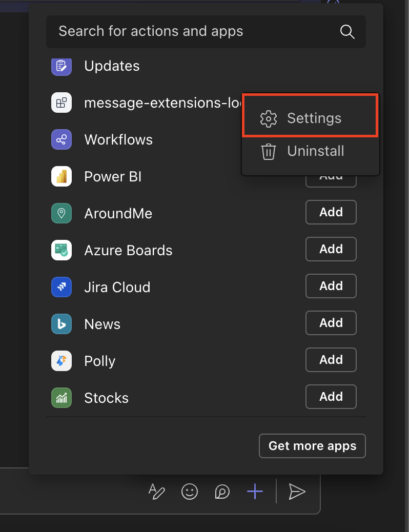Open the Updates app icon

[62, 66]
